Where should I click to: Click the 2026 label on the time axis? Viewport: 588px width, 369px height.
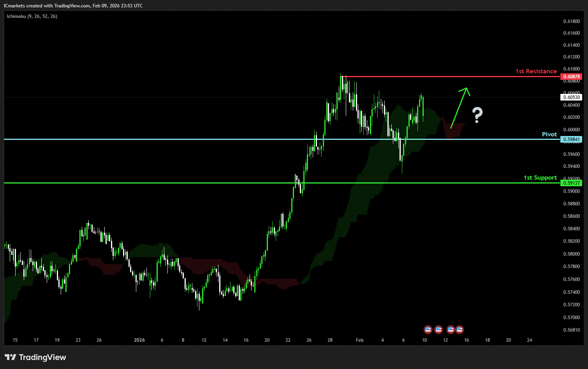click(x=139, y=340)
